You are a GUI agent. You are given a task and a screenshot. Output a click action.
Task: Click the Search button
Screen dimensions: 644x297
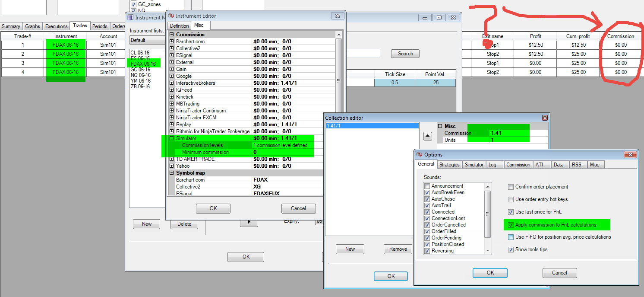click(x=405, y=54)
